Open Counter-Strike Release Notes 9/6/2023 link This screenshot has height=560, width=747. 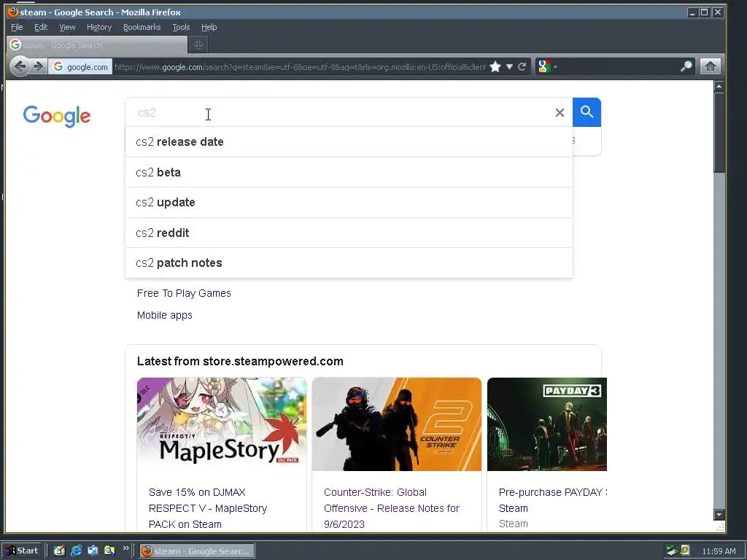392,508
